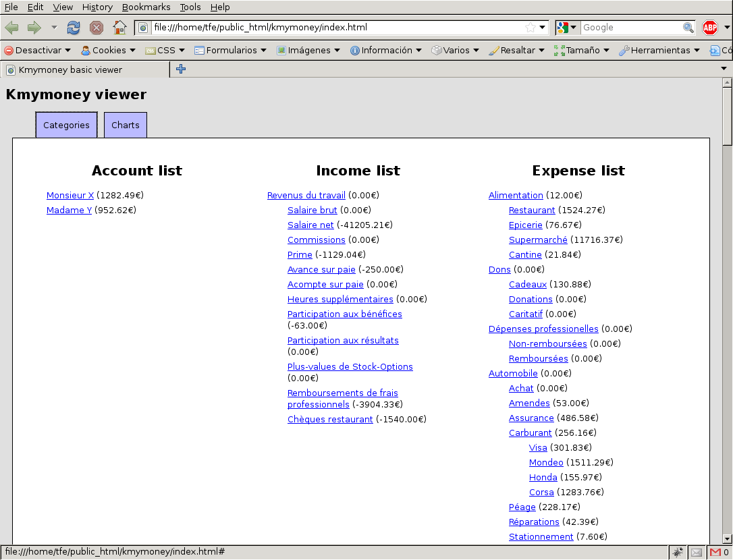Open the Monsieur X account link
The image size is (733, 560).
click(x=70, y=196)
